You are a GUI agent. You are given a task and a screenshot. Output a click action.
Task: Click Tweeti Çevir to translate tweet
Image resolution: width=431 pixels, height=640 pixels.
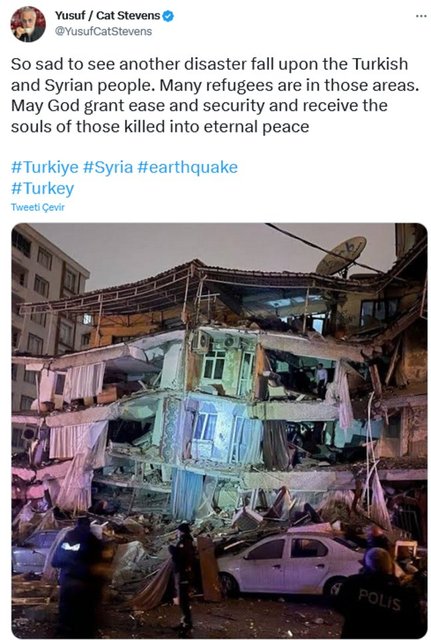tap(38, 207)
